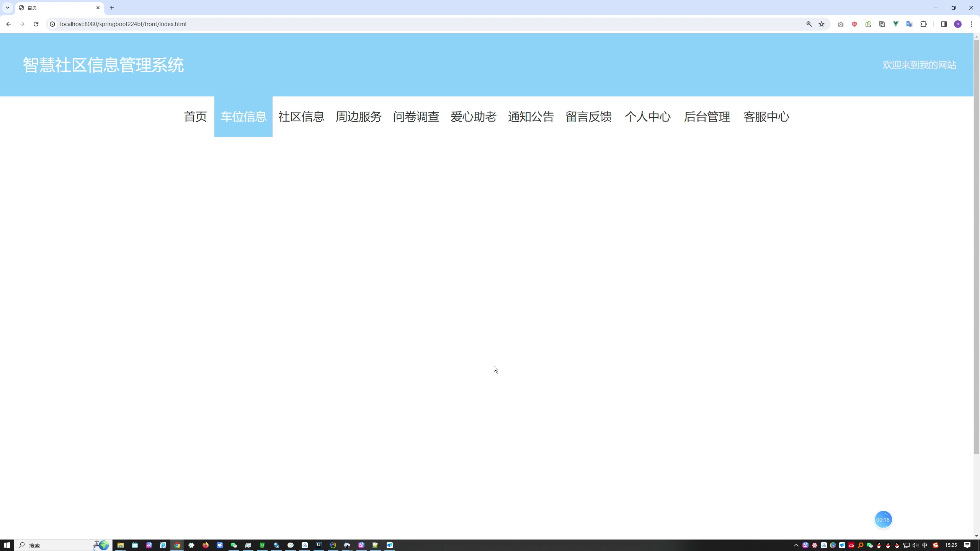Reload the current page
980x551 pixels.
coord(36,24)
